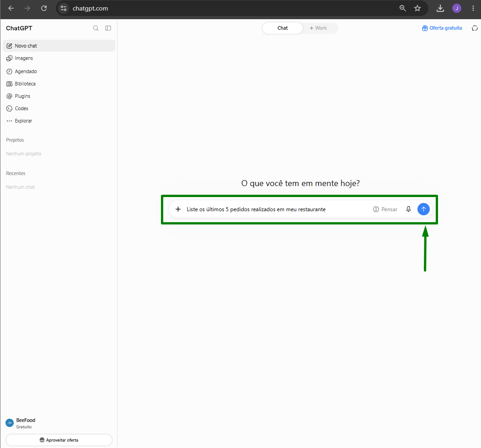Open Codex in the sidebar

[59, 108]
